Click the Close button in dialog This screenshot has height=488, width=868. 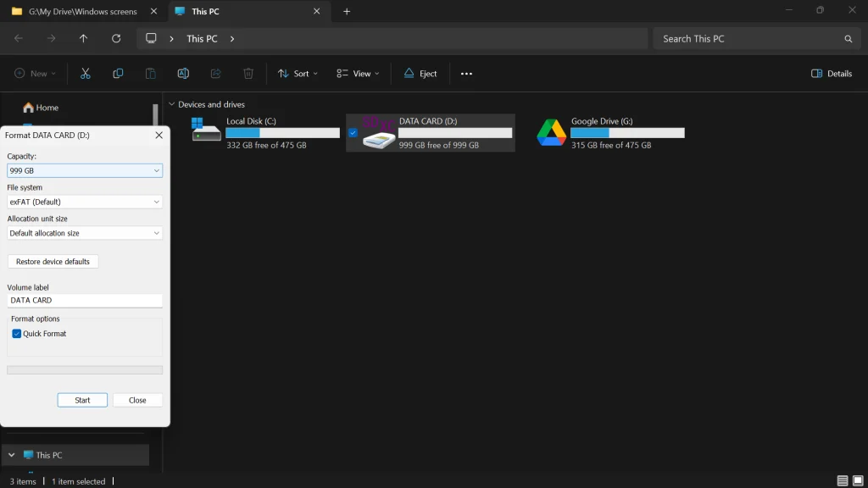click(137, 400)
